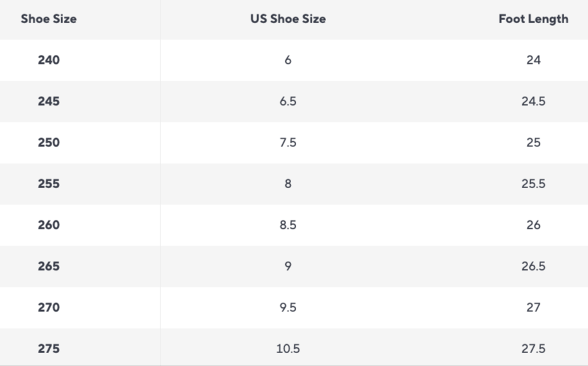Click US shoe size value 10.5

pyautogui.click(x=288, y=349)
